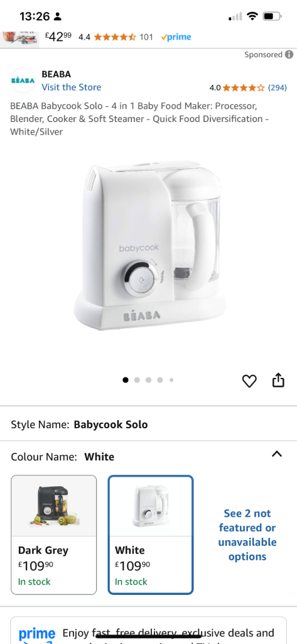The width and height of the screenshot is (297, 644).
Task: Collapse the Colour Name section chevron
Action: tap(277, 454)
